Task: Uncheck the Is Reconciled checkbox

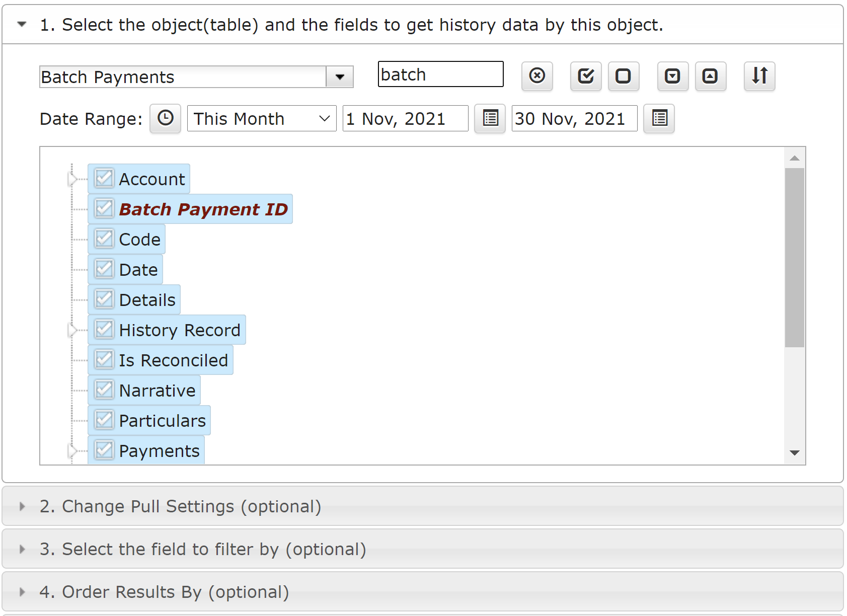Action: click(x=104, y=359)
